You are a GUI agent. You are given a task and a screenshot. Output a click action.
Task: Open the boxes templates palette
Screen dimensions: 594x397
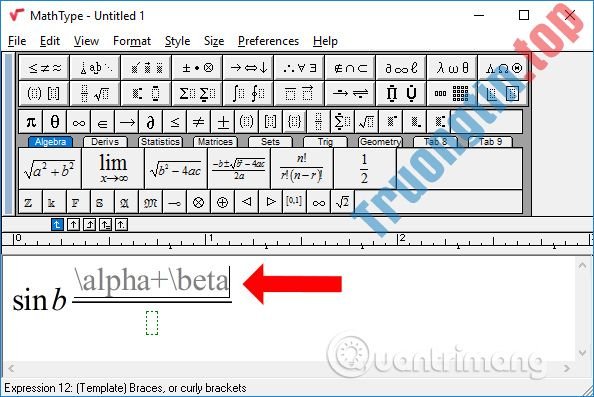(503, 93)
